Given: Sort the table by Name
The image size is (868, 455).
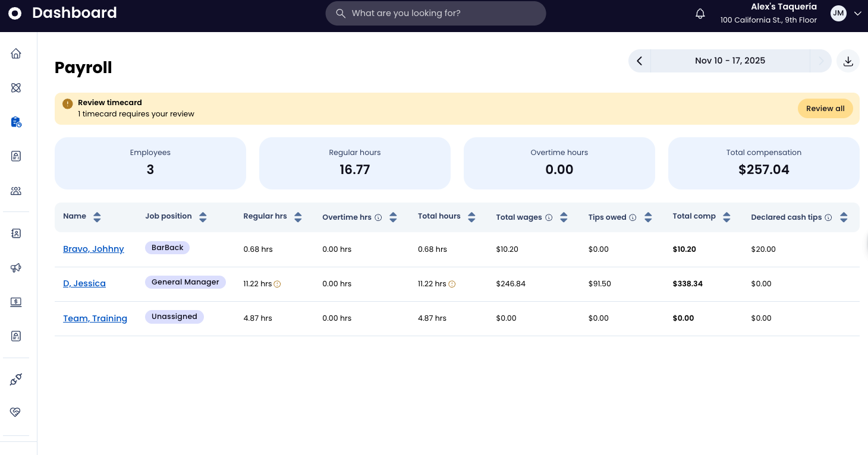Looking at the screenshot, I should click(x=97, y=217).
